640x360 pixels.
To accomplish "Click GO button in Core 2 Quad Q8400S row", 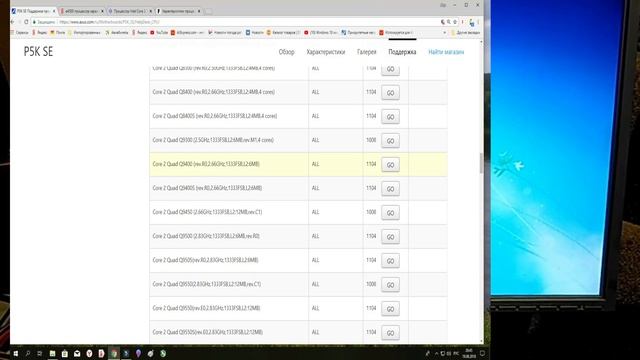I will (x=390, y=117).
